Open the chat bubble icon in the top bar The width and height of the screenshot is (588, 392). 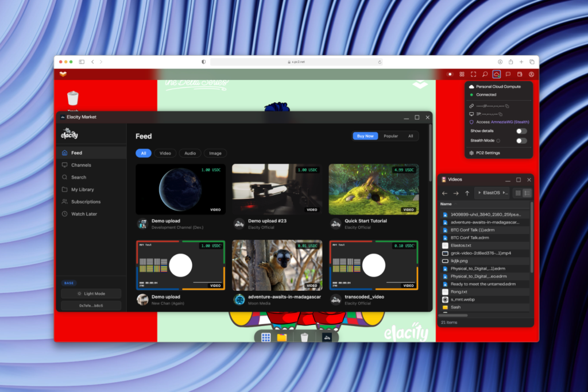click(508, 74)
